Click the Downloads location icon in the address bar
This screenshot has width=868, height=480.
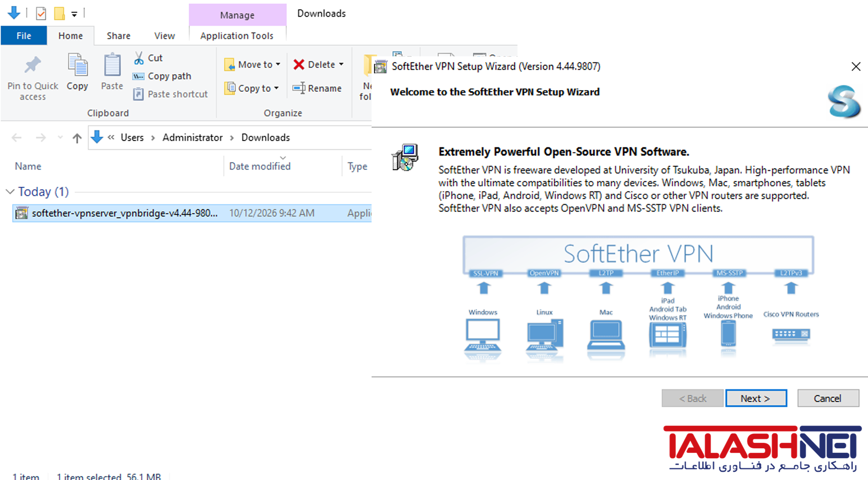[x=97, y=137]
